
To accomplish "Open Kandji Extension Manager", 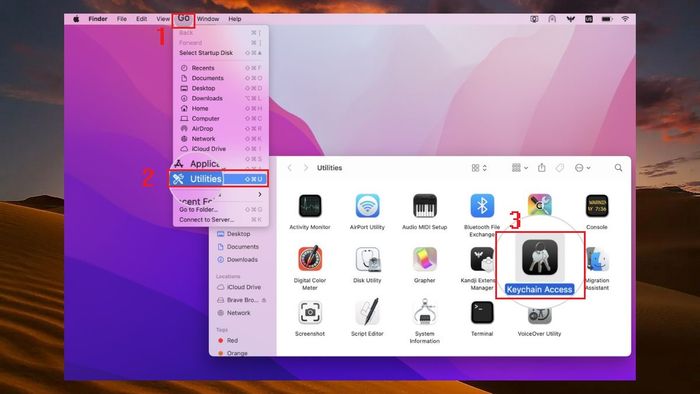I will [482, 259].
